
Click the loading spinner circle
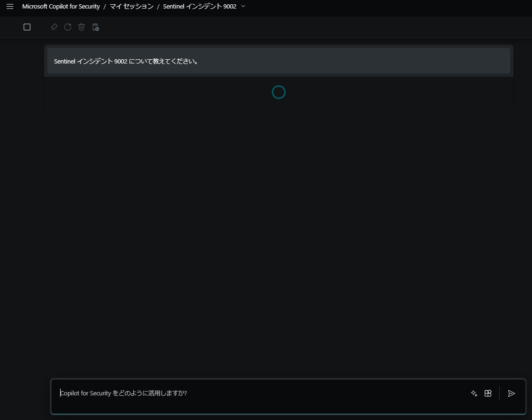coord(279,92)
